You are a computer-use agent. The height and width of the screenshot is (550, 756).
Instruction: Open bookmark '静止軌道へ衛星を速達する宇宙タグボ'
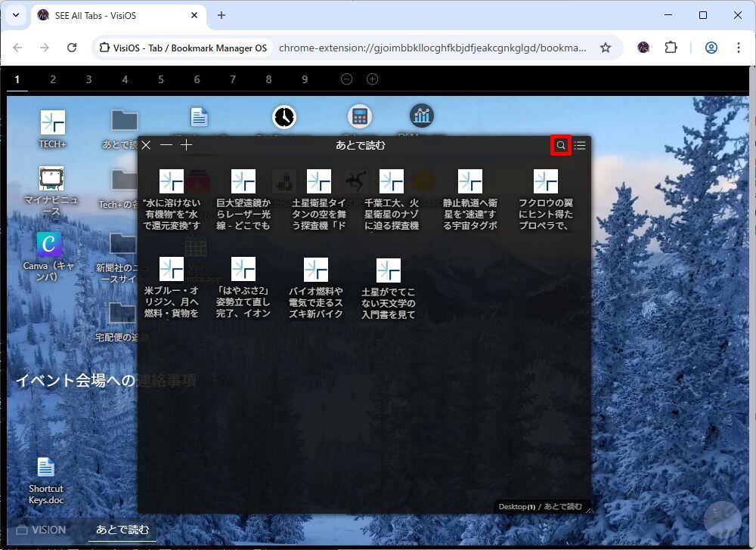[x=470, y=199]
